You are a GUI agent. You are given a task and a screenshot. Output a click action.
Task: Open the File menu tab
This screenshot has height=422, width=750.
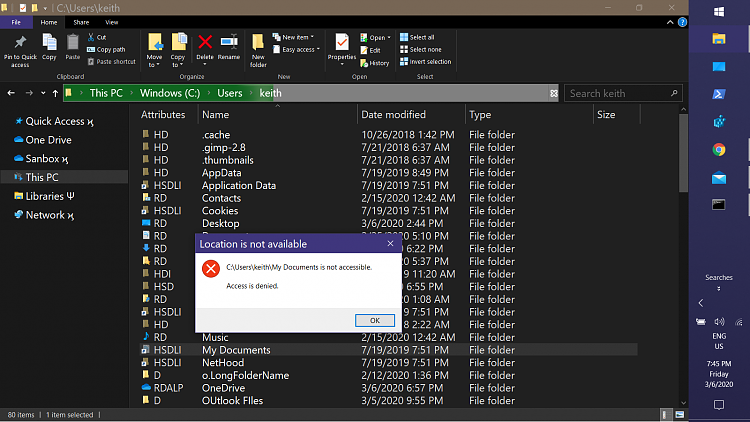pos(17,21)
